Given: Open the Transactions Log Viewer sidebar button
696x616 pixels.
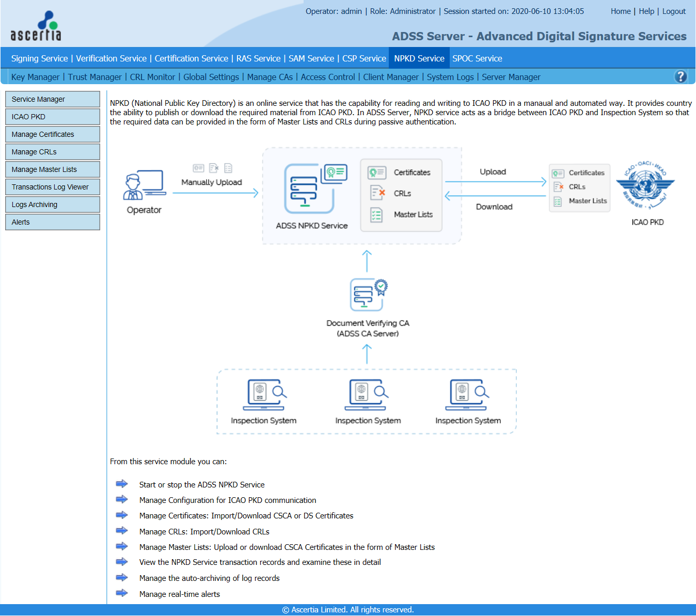Looking at the screenshot, I should coord(53,187).
